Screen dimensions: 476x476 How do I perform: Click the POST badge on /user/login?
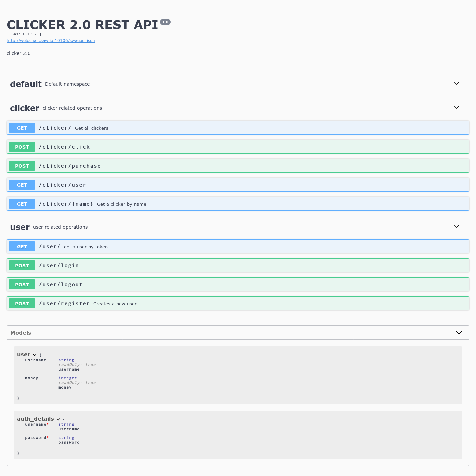22,265
